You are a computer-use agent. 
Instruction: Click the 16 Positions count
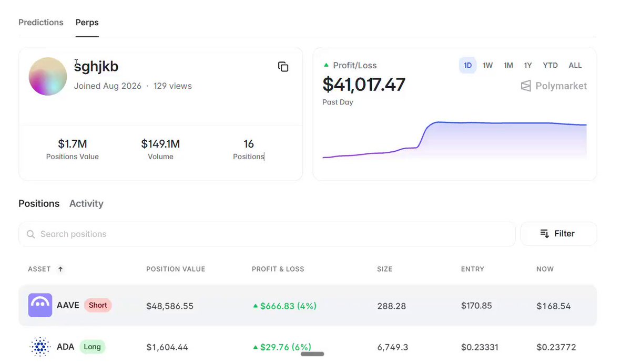pos(249,144)
